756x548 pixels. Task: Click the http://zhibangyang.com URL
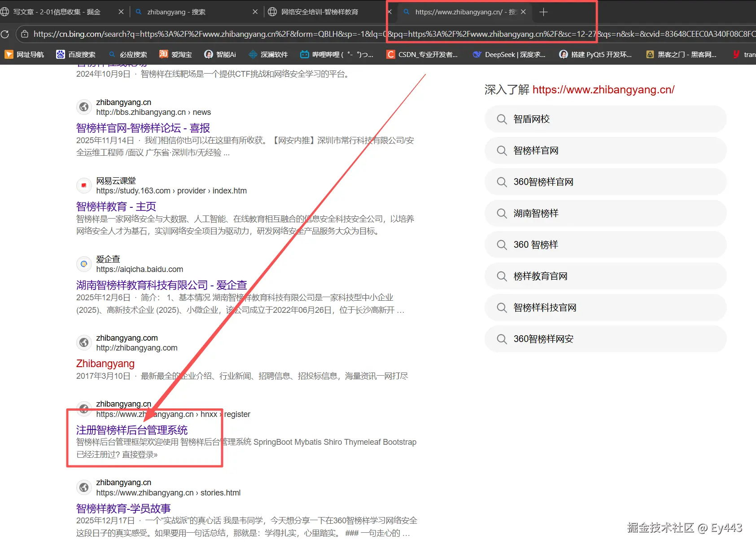137,348
